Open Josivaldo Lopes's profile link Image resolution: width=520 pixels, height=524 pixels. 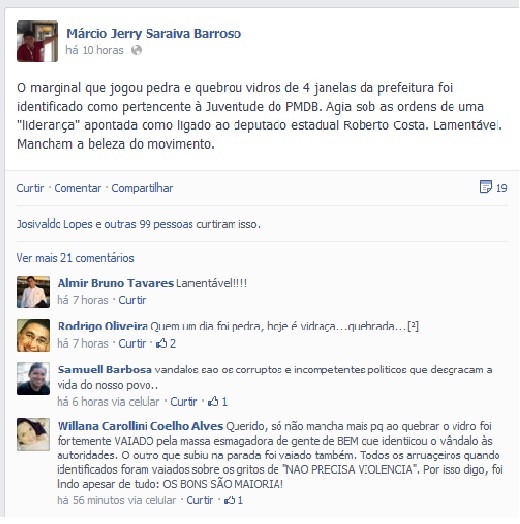tap(55, 224)
